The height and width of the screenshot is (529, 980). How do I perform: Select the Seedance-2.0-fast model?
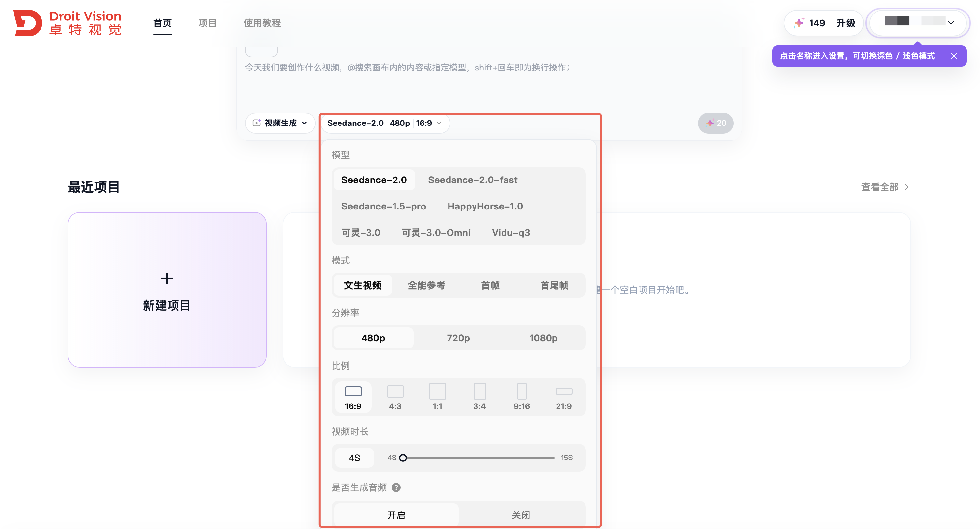[x=473, y=180]
